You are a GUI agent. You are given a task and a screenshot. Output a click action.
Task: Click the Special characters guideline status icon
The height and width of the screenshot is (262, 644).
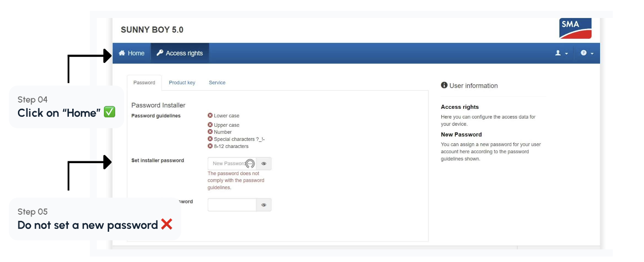pyautogui.click(x=210, y=139)
